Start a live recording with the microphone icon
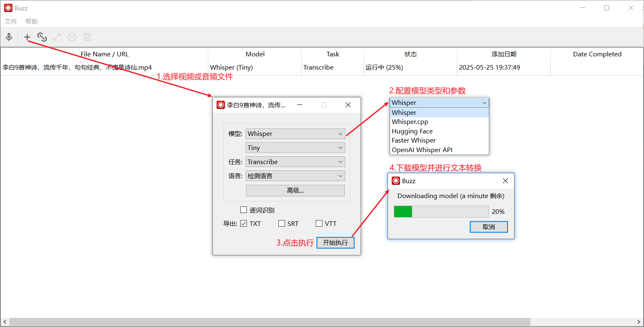 click(x=9, y=37)
